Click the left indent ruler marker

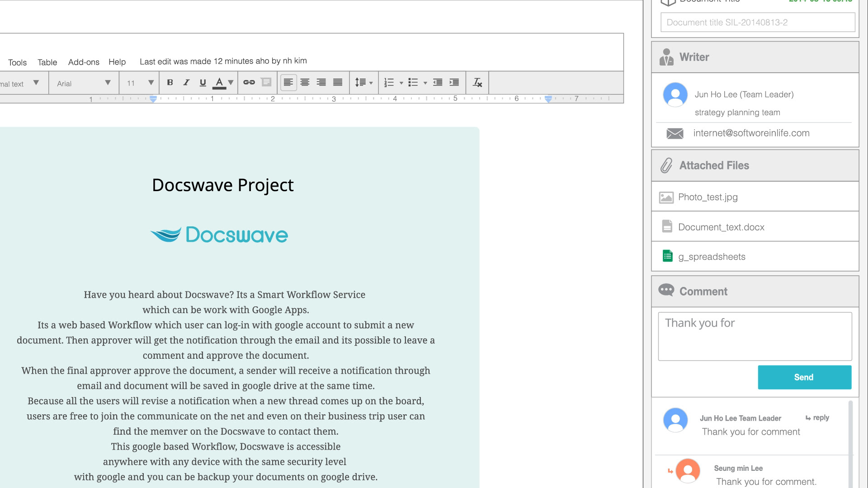pyautogui.click(x=153, y=99)
